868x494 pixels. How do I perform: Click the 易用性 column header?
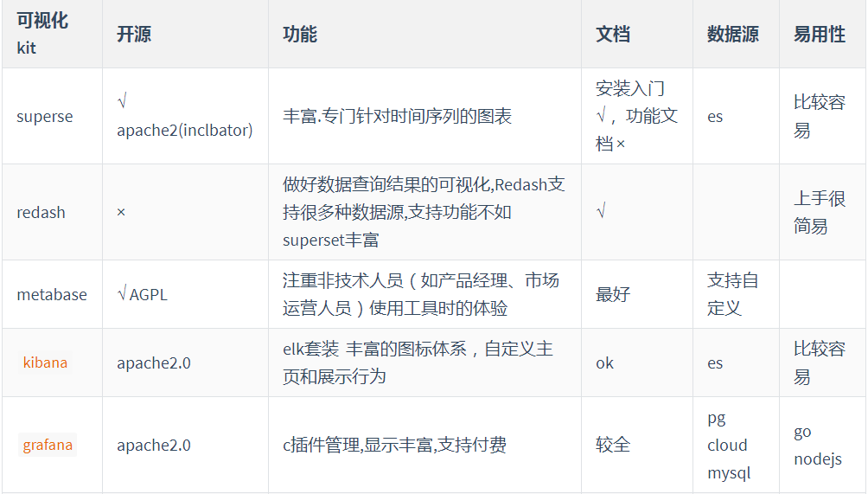click(x=820, y=35)
